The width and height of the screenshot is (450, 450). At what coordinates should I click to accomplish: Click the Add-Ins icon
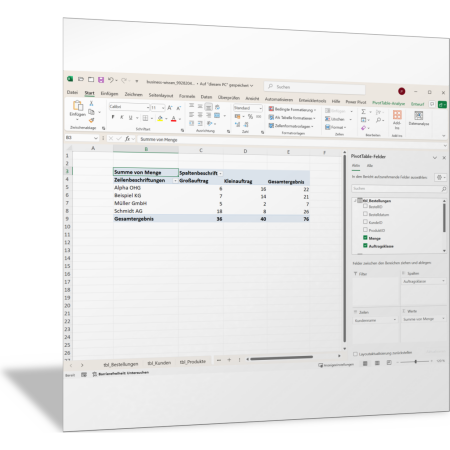pos(397,119)
